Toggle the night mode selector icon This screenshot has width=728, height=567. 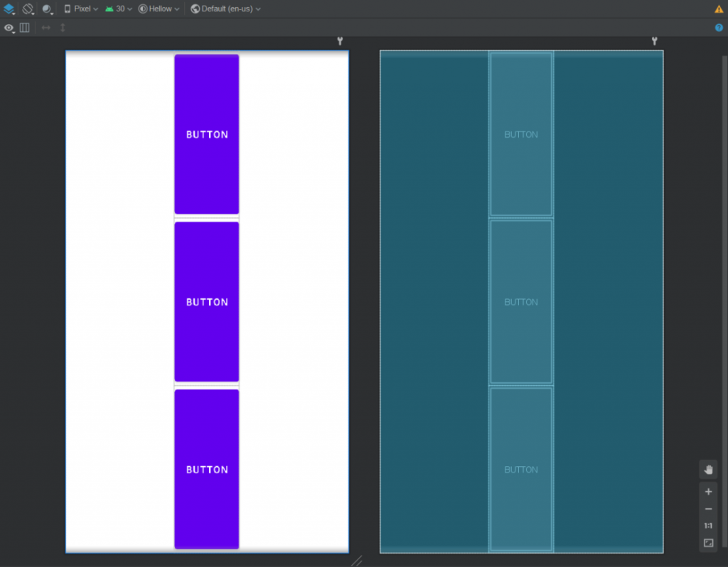pos(48,9)
